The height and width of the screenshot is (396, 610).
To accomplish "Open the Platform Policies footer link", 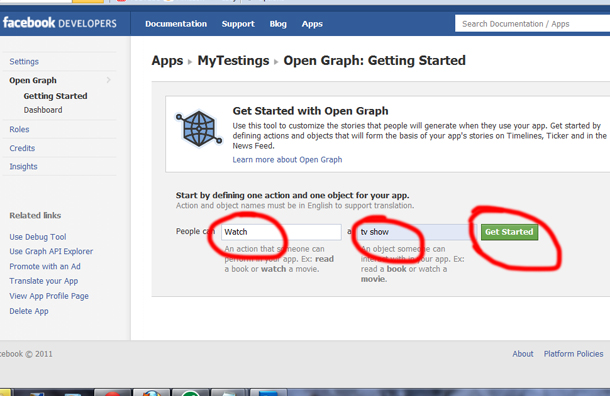I will (573, 354).
